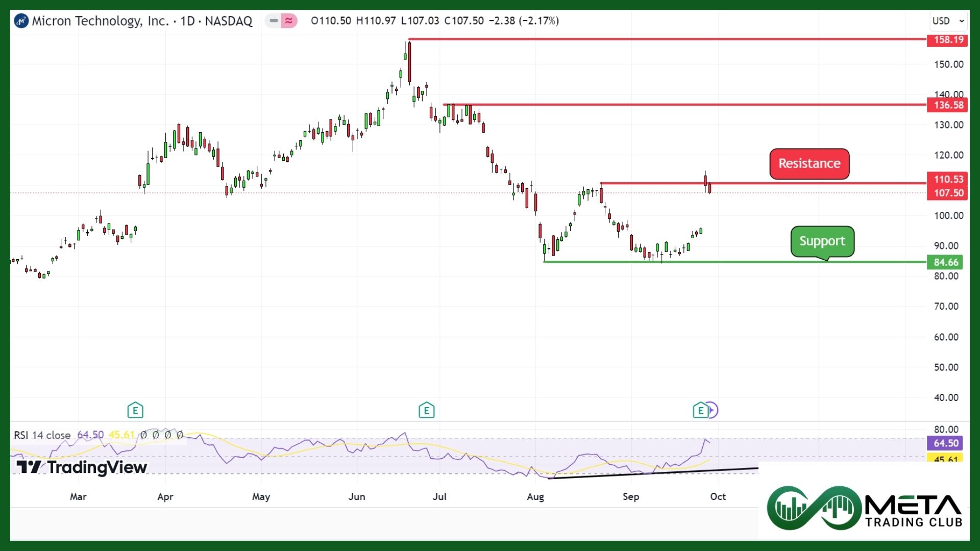The image size is (980, 551).
Task: Click the C107.50 close price value
Action: (464, 21)
